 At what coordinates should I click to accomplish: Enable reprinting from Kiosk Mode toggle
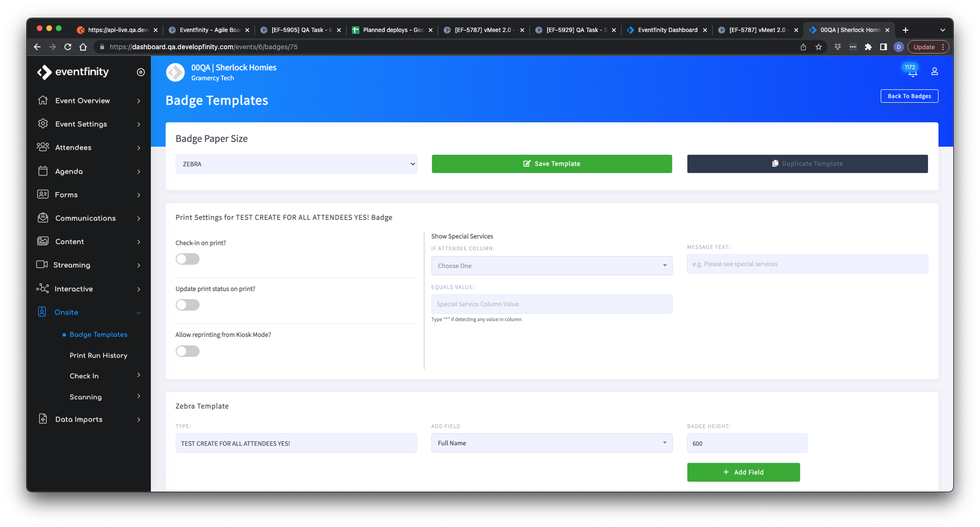point(187,351)
